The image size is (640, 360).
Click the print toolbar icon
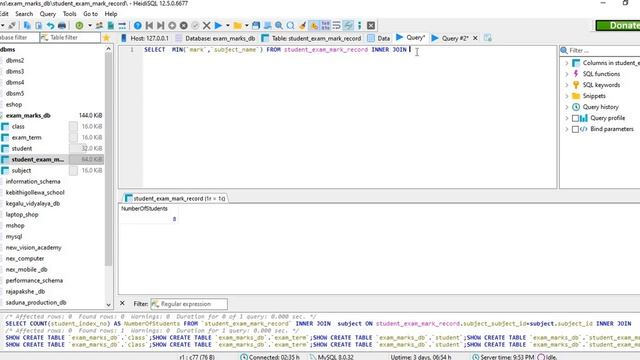coord(62,25)
